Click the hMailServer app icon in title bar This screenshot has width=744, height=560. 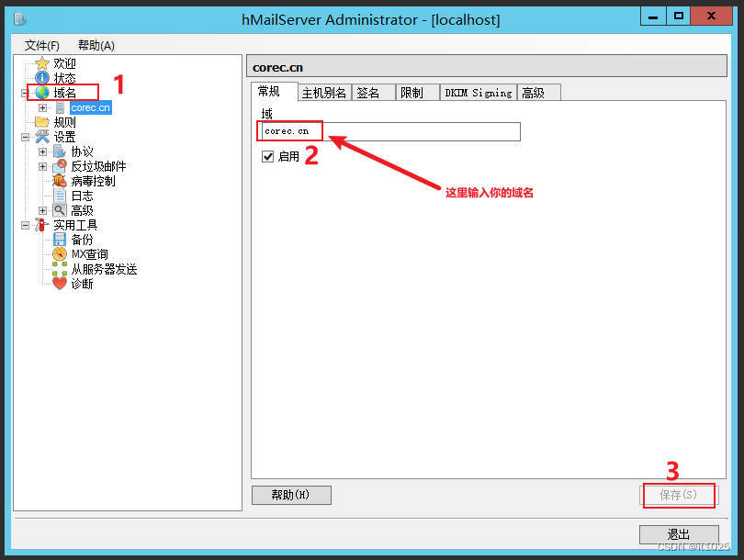[x=19, y=19]
